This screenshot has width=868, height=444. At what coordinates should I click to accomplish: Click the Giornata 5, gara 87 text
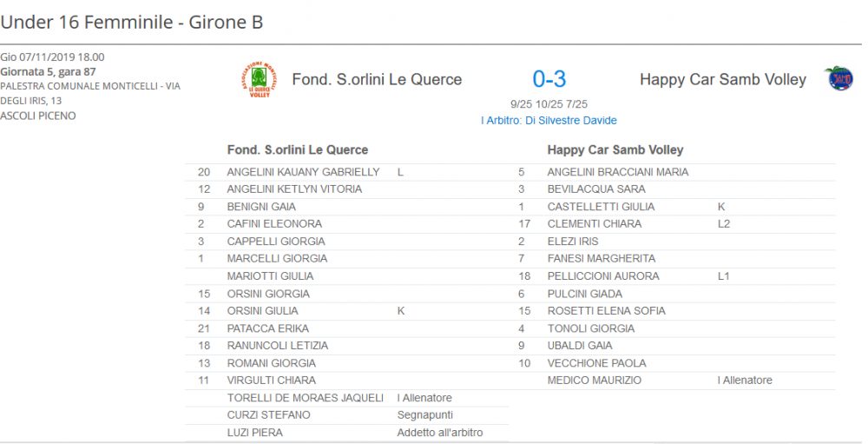pos(48,71)
